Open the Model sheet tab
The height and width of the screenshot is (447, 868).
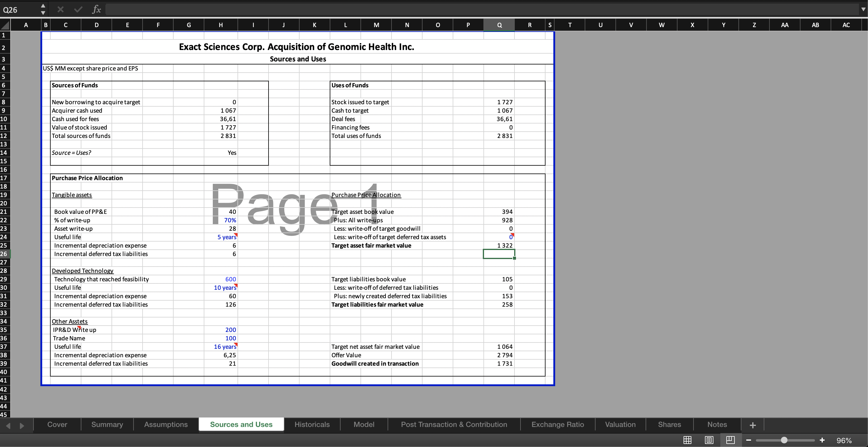(x=364, y=424)
